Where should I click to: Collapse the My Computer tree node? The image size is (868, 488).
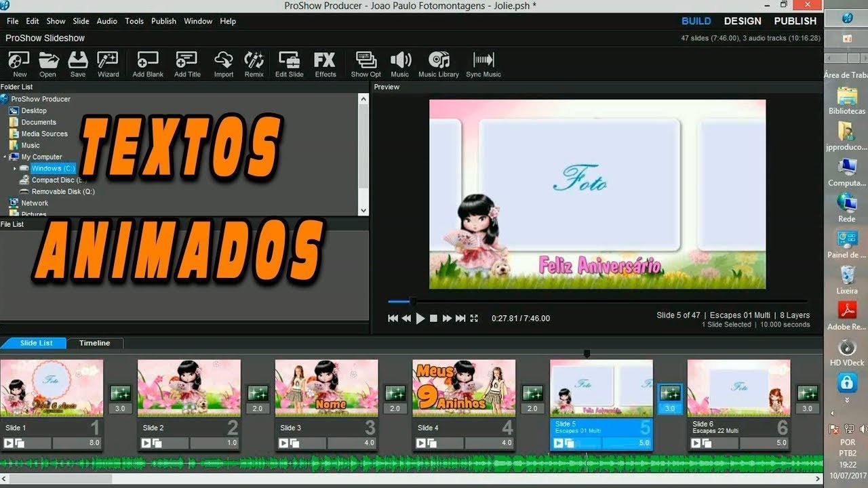tap(5, 157)
